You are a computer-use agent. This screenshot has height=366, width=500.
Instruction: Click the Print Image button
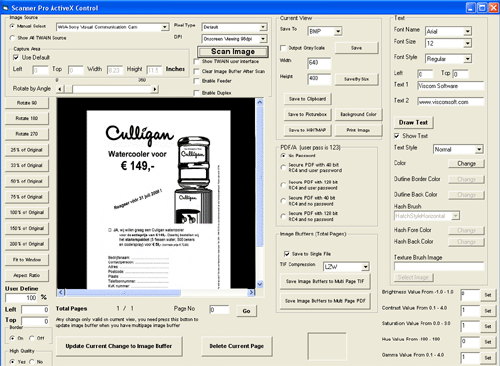click(358, 130)
